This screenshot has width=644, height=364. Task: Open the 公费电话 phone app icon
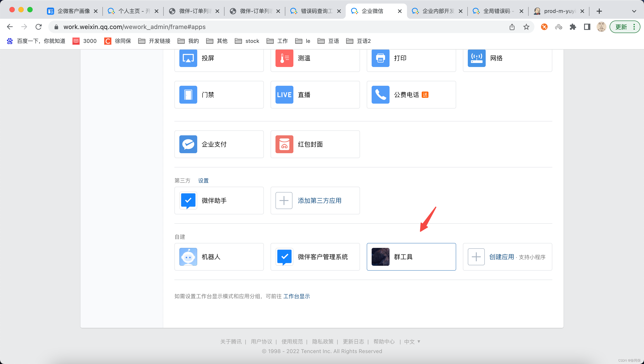point(380,95)
